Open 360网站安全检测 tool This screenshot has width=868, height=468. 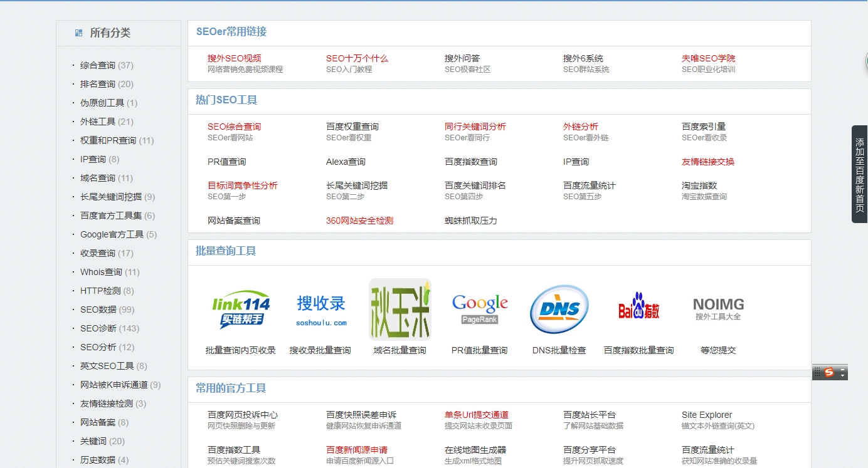click(360, 221)
